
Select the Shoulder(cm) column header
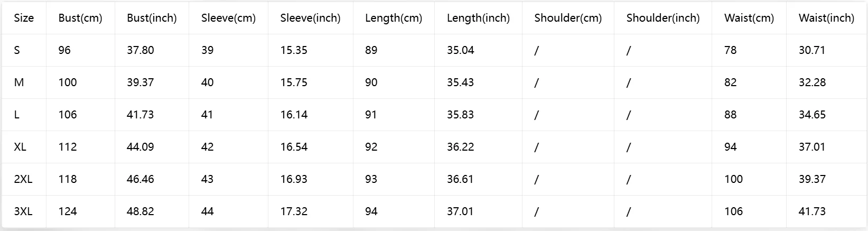568,18
